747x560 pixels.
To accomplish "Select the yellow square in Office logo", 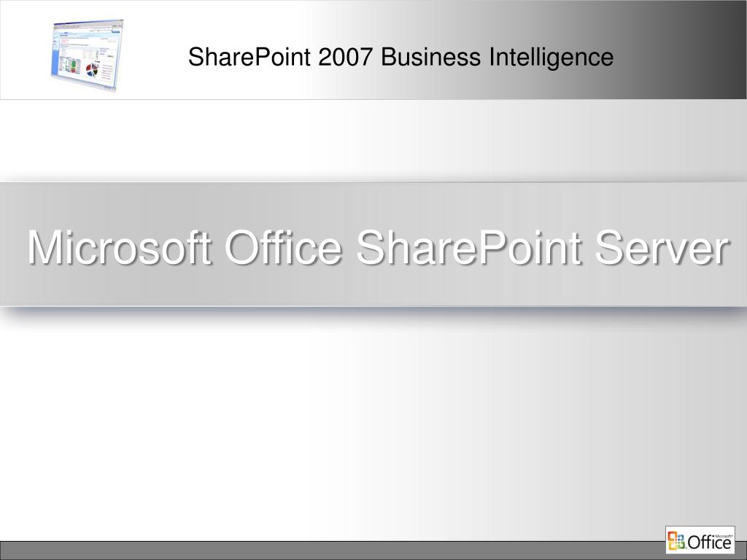I will click(x=673, y=545).
